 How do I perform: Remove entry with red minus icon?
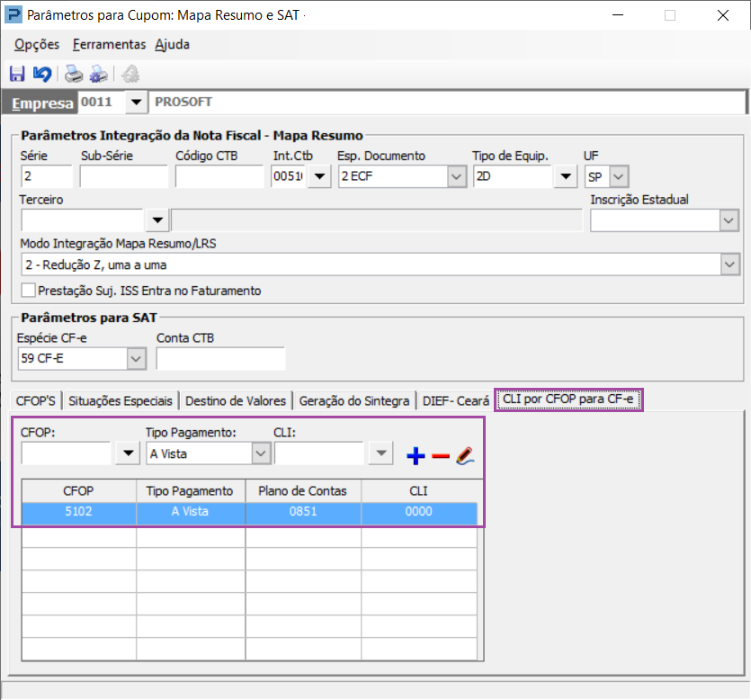(x=440, y=455)
